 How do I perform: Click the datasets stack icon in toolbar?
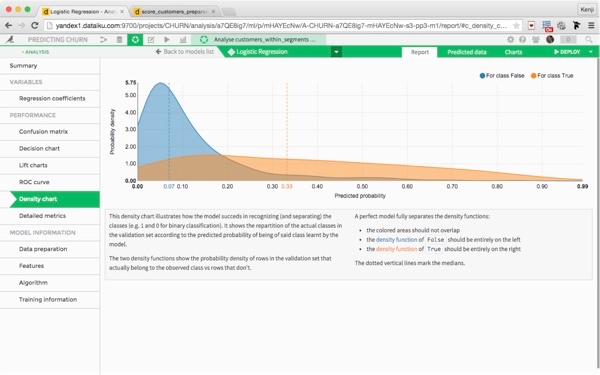click(x=119, y=39)
